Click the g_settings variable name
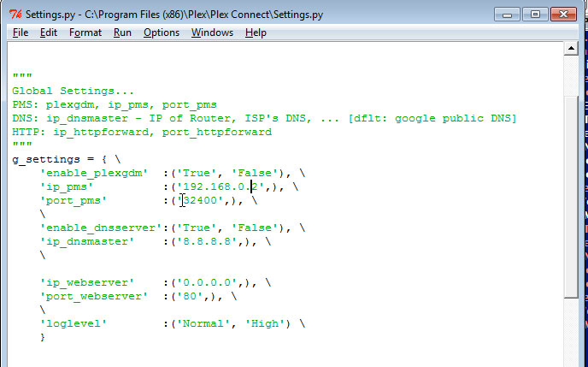Viewport: 588px width, 367px height. click(x=46, y=159)
